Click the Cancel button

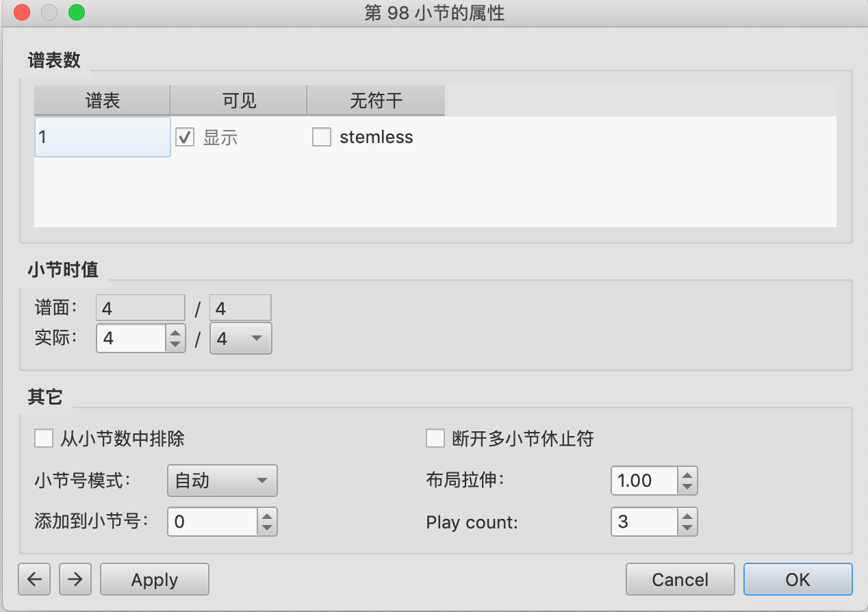(x=680, y=580)
